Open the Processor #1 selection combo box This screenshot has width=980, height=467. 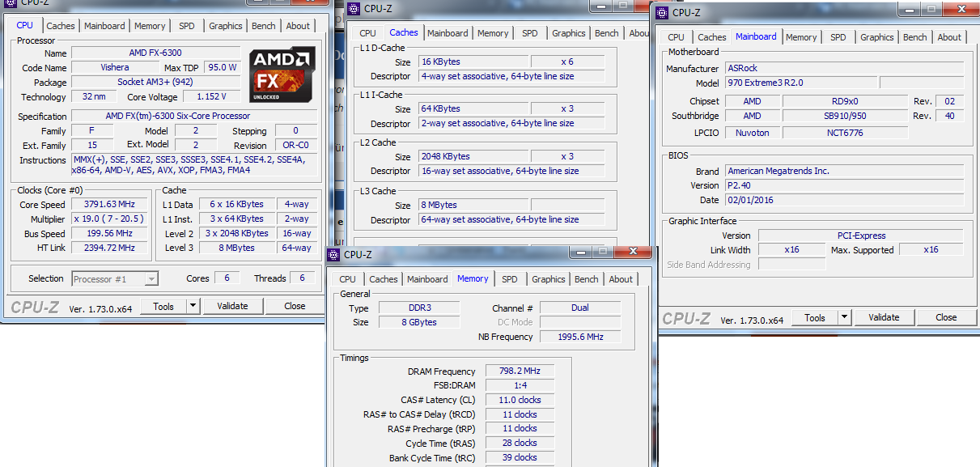115,278
